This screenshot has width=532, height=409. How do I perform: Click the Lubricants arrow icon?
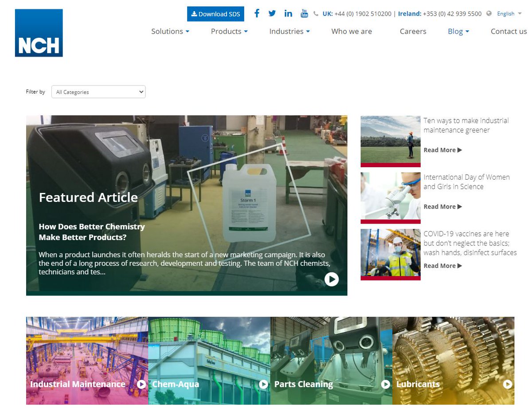pos(508,384)
